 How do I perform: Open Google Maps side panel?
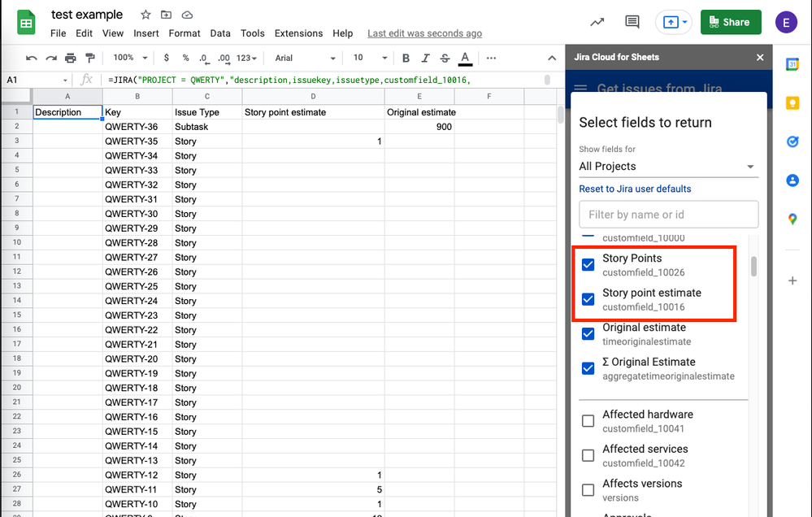click(792, 219)
